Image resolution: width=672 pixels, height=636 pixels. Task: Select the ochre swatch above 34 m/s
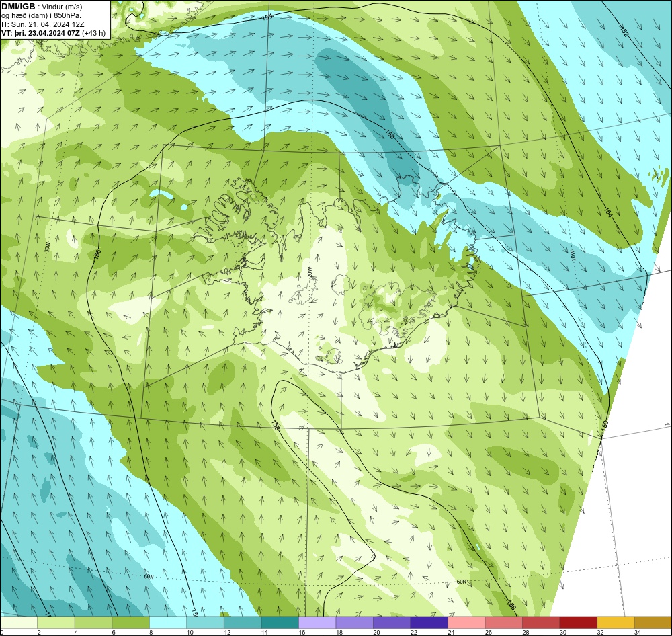[653, 623]
